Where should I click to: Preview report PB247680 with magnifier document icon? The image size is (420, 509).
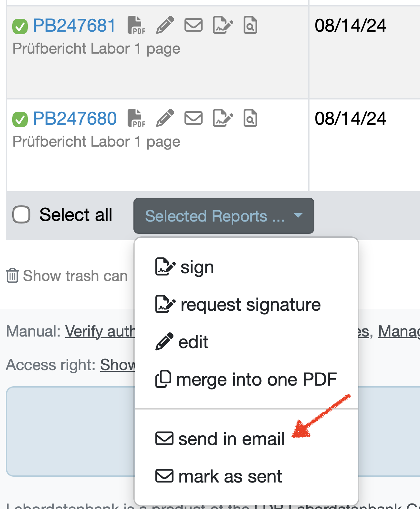250,118
